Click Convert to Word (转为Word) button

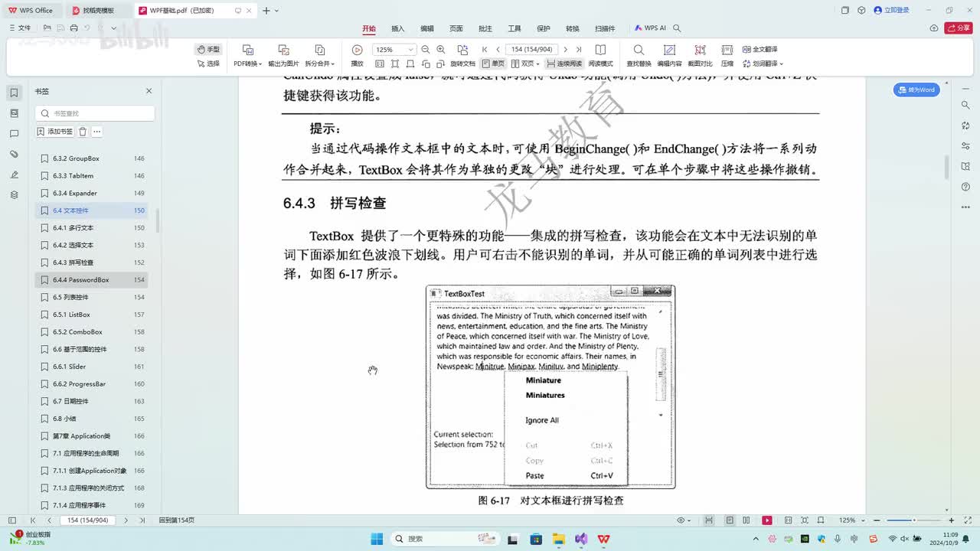click(916, 90)
